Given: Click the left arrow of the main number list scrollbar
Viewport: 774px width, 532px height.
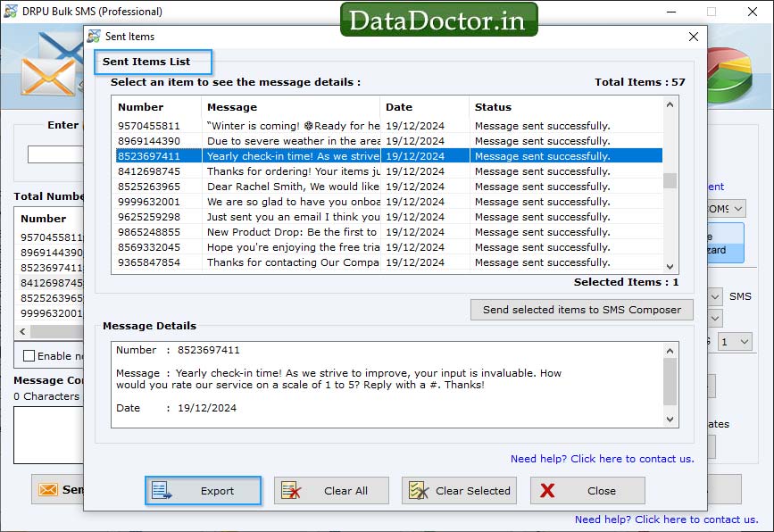Looking at the screenshot, I should click(22, 332).
